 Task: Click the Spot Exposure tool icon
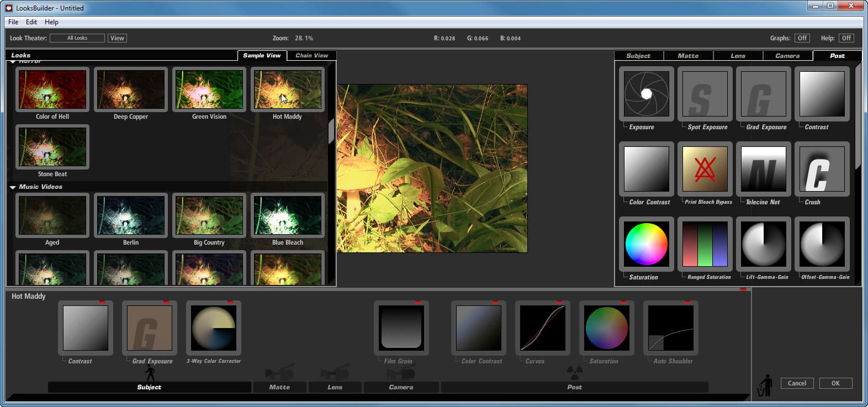click(705, 94)
